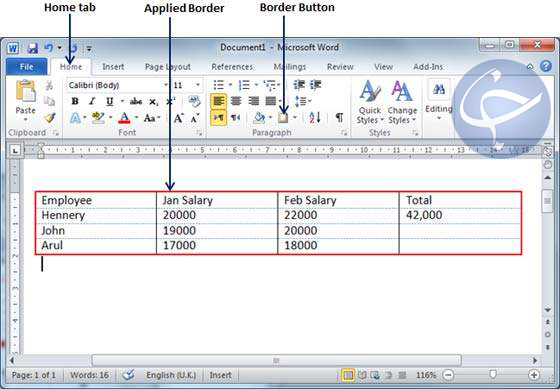Click the proofing check icon in status bar
The width and height of the screenshot is (560, 389).
pos(128,375)
